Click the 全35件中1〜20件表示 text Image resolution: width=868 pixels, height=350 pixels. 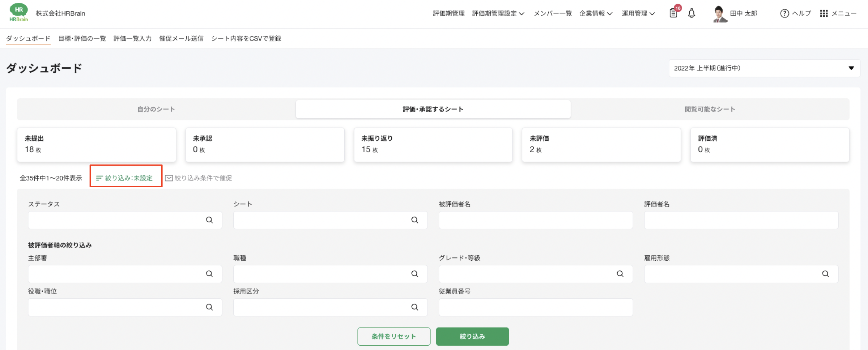pyautogui.click(x=51, y=178)
